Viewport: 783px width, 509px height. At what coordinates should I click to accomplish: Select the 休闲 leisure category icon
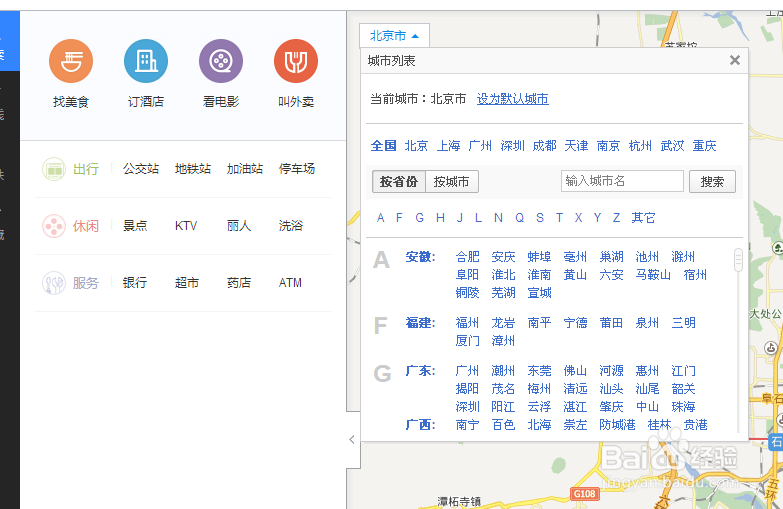point(54,226)
